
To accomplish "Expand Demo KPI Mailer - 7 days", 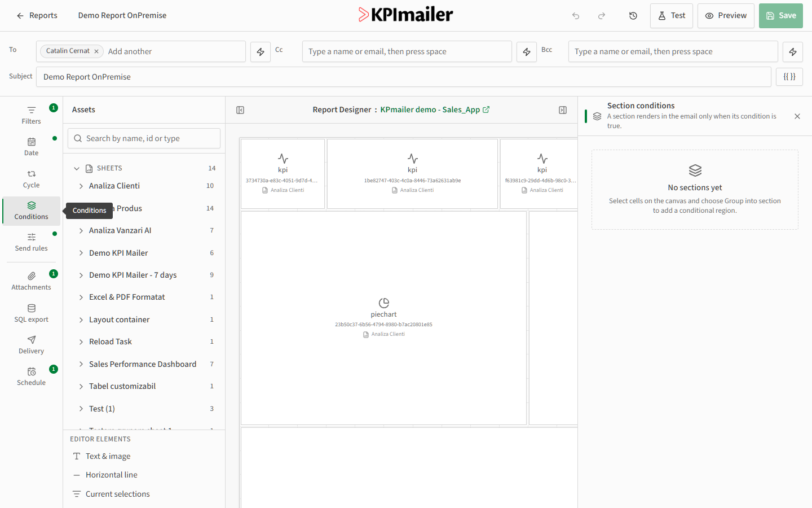I will point(81,275).
